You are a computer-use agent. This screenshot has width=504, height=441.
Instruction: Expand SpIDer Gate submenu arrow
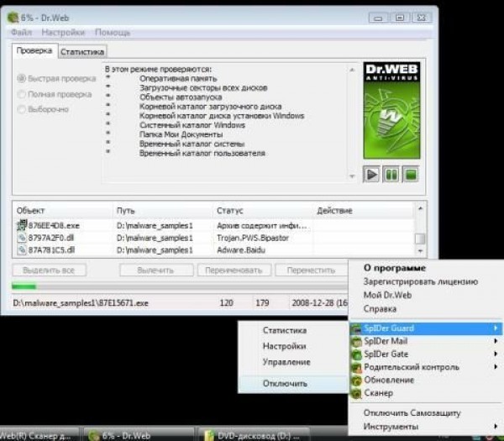click(x=496, y=354)
